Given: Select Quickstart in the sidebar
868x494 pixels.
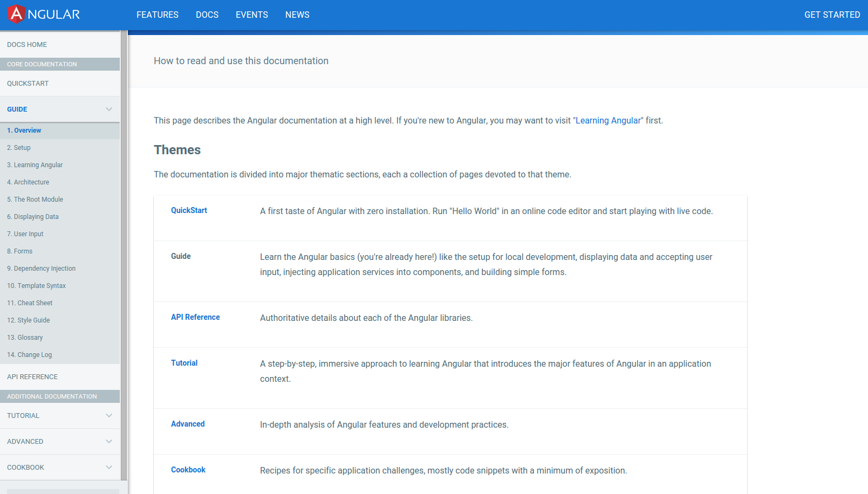Looking at the screenshot, I should tap(28, 84).
